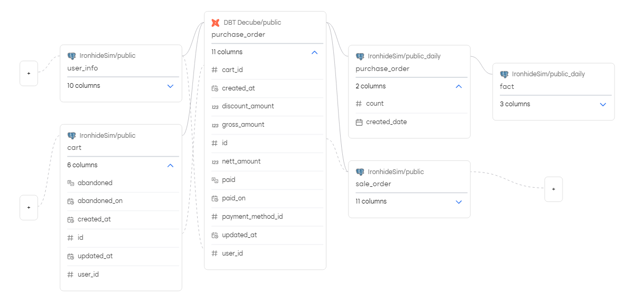This screenshot has height=304, width=644.
Task: Collapse the DBT purchase_order 11 columns list
Action: click(x=314, y=52)
